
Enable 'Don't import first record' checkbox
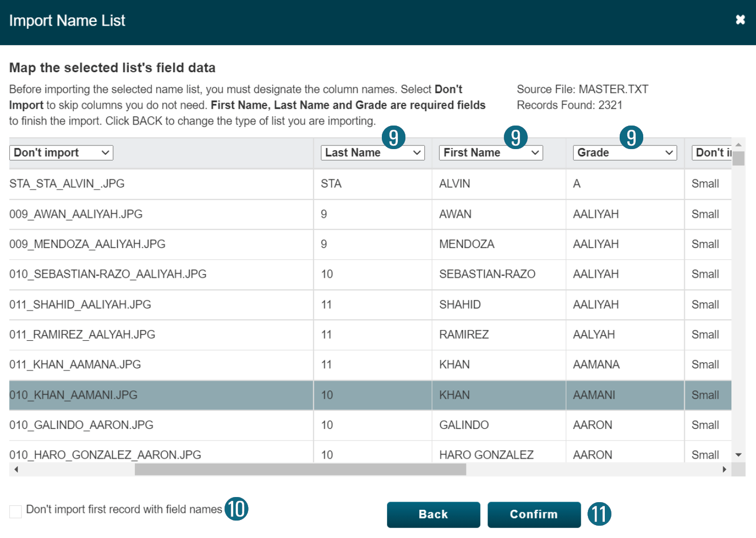coord(16,511)
